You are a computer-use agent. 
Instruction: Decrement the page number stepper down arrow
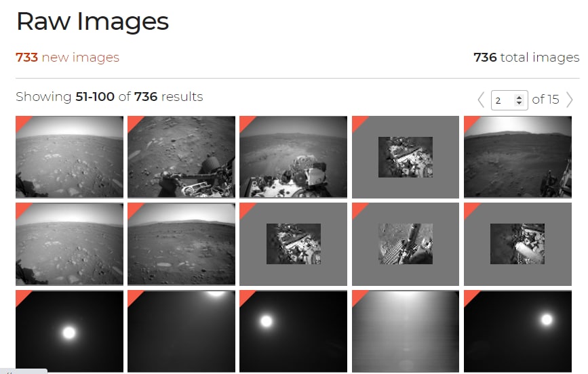pyautogui.click(x=519, y=103)
